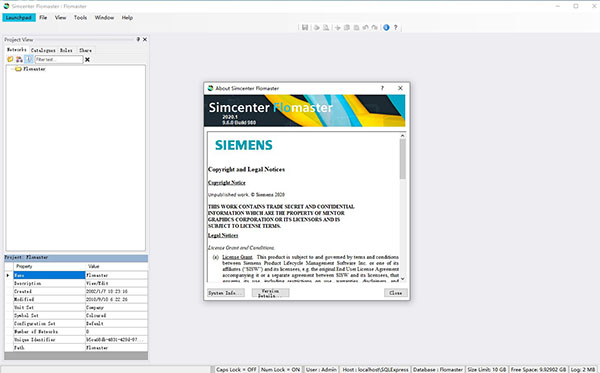Click the yellow folder icon in Project View toolbar
The height and width of the screenshot is (373, 600).
coord(10,59)
